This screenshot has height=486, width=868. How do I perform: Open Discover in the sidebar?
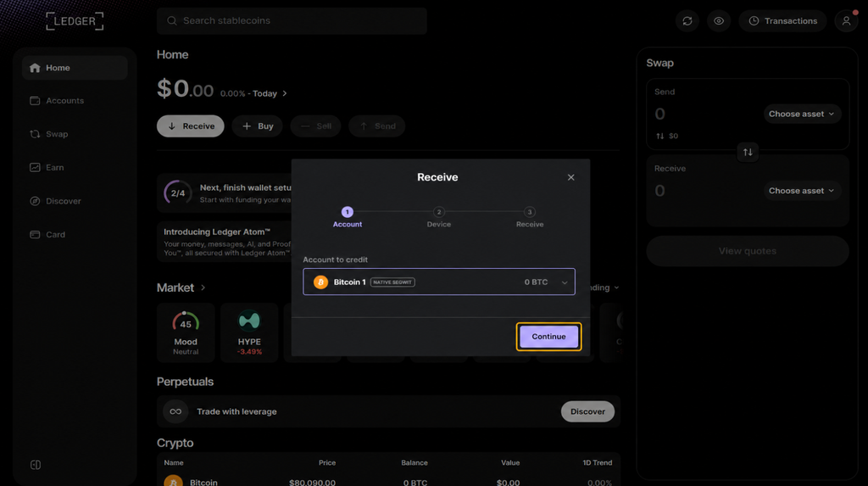point(75,201)
